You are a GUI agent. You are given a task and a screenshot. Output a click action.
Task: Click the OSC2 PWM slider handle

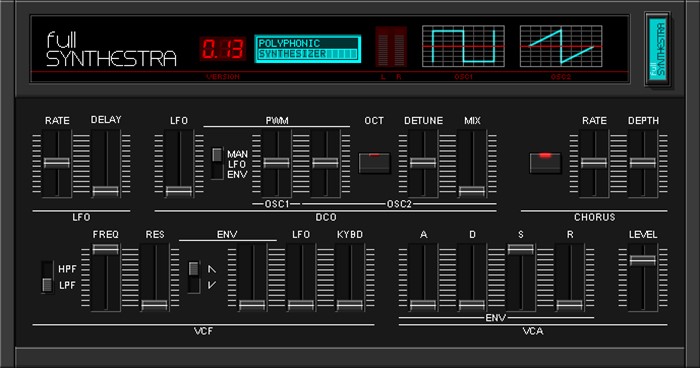[x=325, y=163]
